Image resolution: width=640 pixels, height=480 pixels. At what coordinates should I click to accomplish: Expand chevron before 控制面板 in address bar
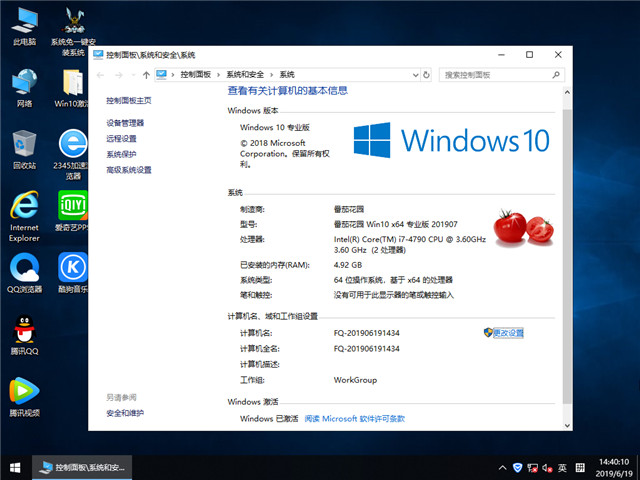point(173,75)
